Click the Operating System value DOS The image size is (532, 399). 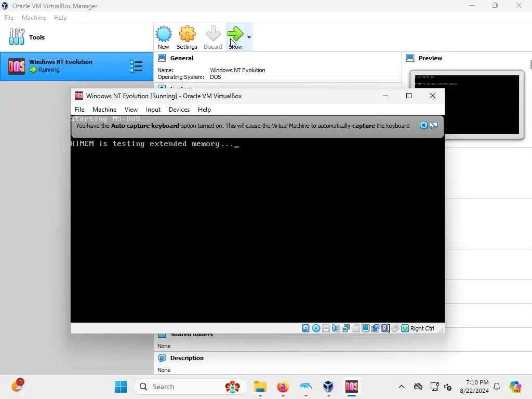pos(216,77)
